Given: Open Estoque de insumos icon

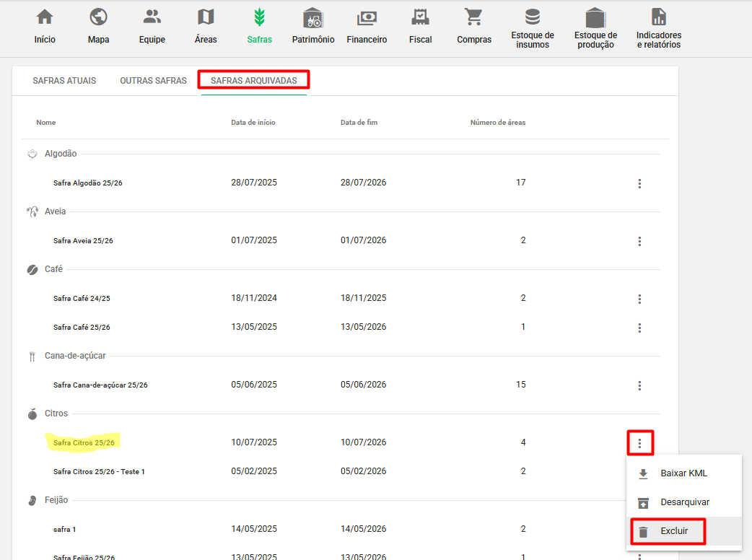Looking at the screenshot, I should click(533, 17).
